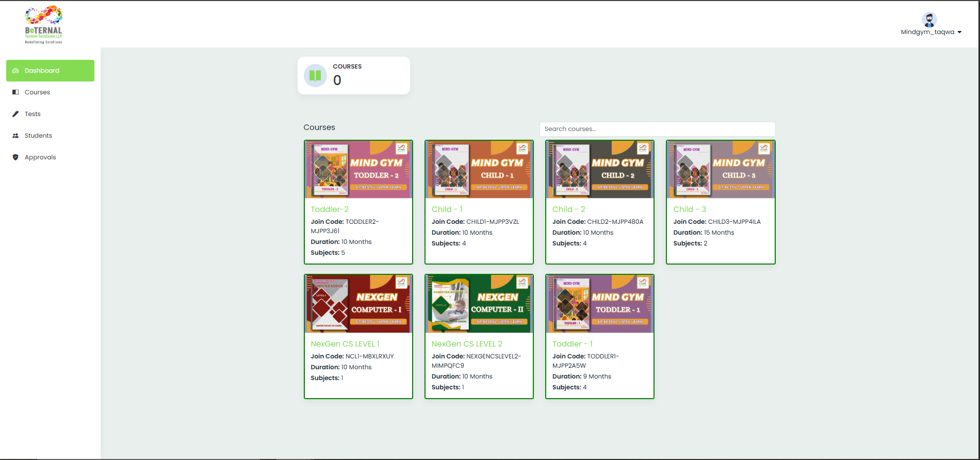The height and width of the screenshot is (460, 980).
Task: Click the green book icon in Courses counter
Action: click(315, 76)
